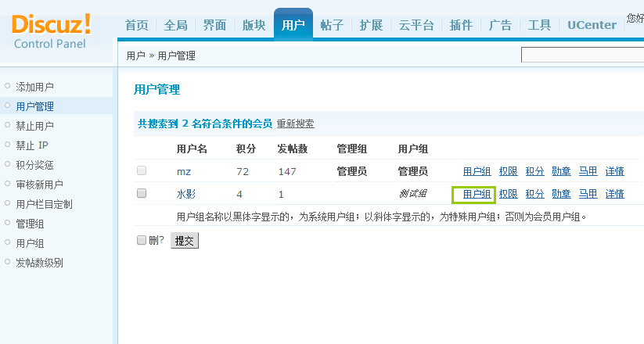The image size is (644, 344).
Task: Open the 版块 tab
Action: click(254, 25)
